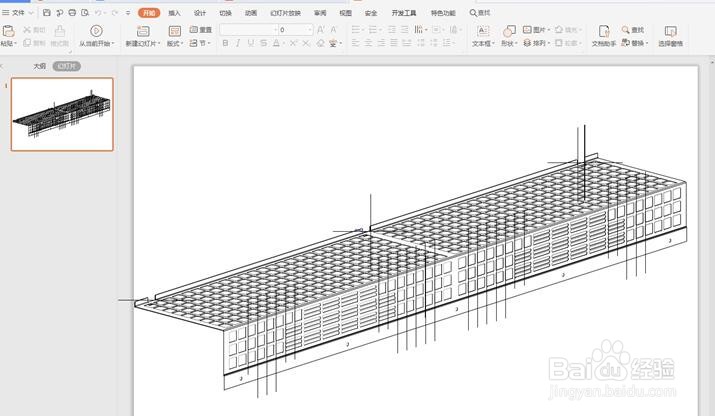Switch to the Developer Tools ribbon tab
Screen dimensions: 715x416
click(404, 13)
